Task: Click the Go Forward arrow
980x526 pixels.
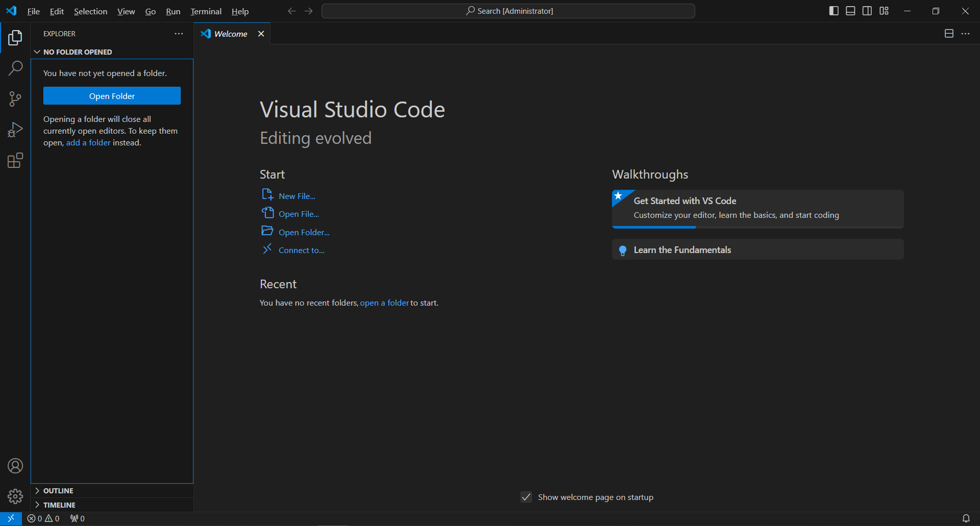Action: coord(308,11)
